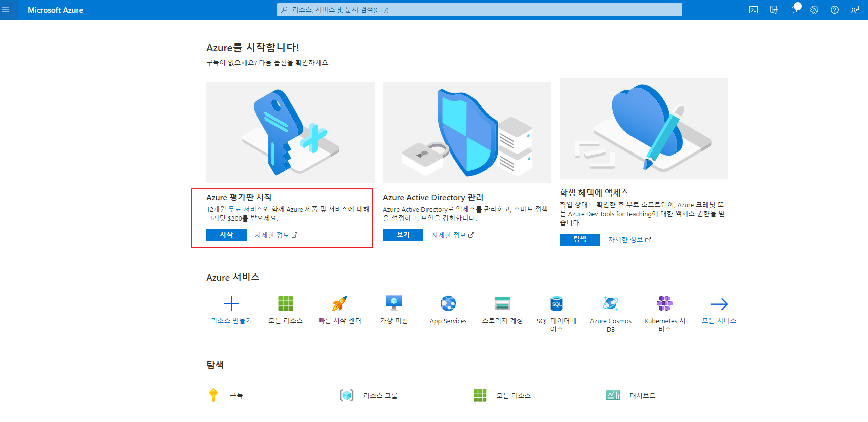Click the 모든 리소스 grid icon in 탐색
This screenshot has height=422, width=868.
pyautogui.click(x=480, y=395)
